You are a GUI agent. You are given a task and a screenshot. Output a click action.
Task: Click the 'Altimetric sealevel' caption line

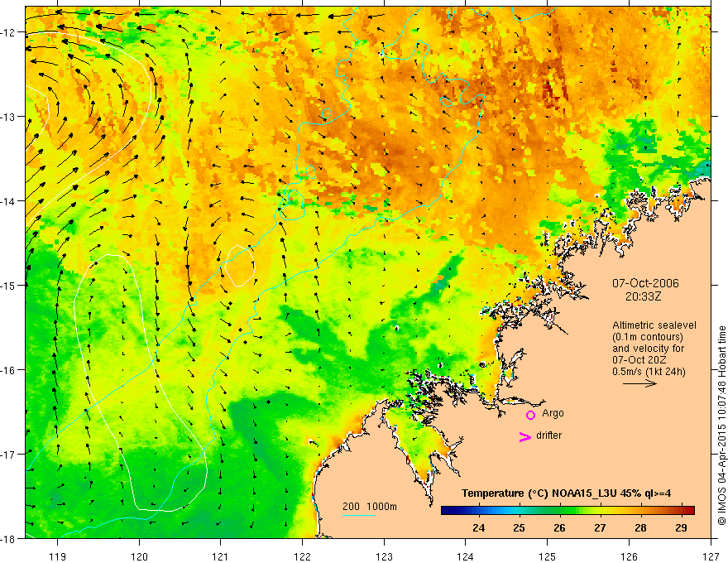tap(654, 325)
